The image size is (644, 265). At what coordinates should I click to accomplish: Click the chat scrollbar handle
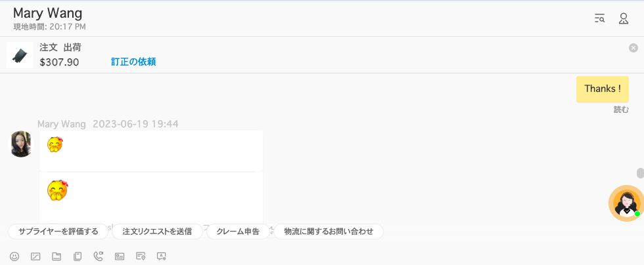coord(640,173)
